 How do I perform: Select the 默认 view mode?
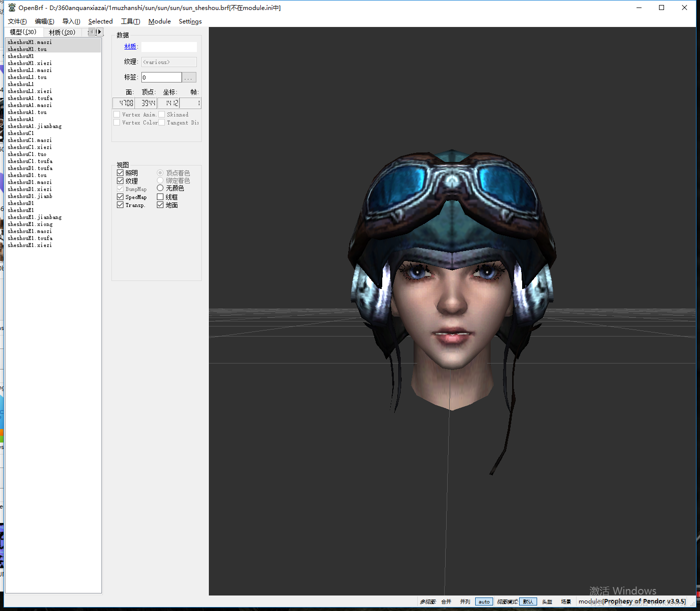tap(528, 601)
